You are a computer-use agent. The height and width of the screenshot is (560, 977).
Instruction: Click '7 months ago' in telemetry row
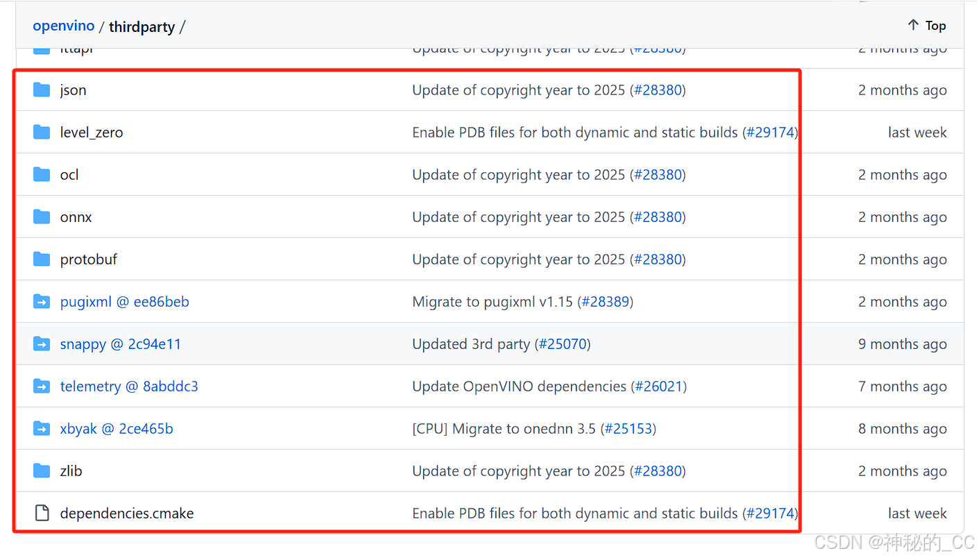coord(902,387)
